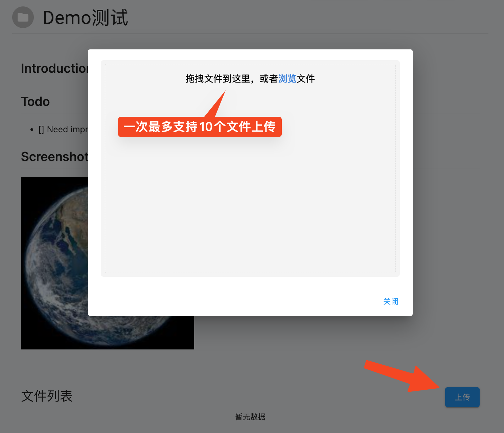Click the Screenshot heading
Image resolution: width=504 pixels, height=433 pixels.
click(x=54, y=157)
